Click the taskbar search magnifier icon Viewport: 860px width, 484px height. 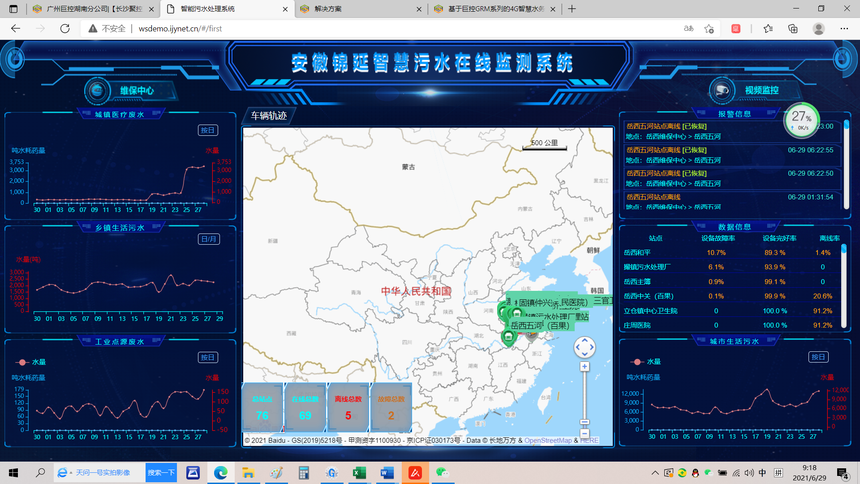pyautogui.click(x=40, y=472)
